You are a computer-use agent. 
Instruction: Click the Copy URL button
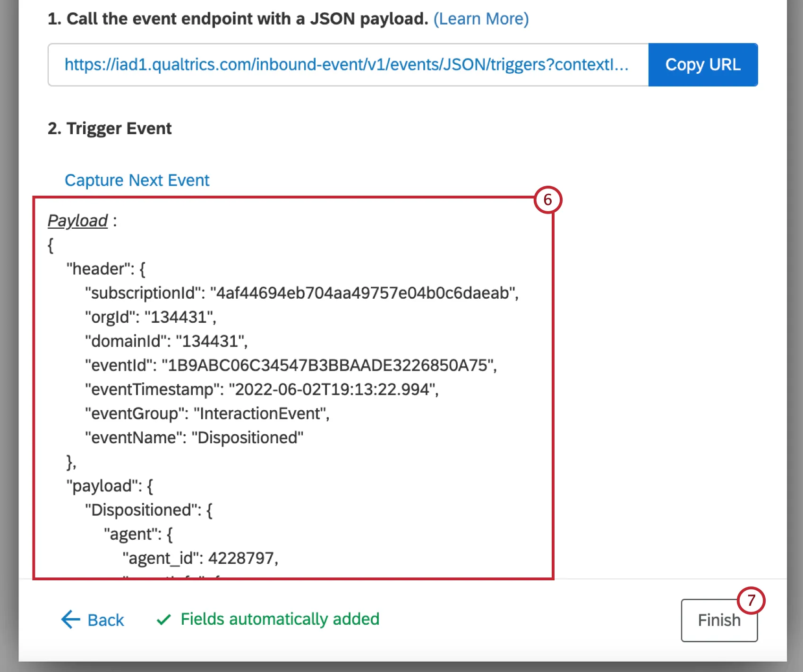pos(703,65)
